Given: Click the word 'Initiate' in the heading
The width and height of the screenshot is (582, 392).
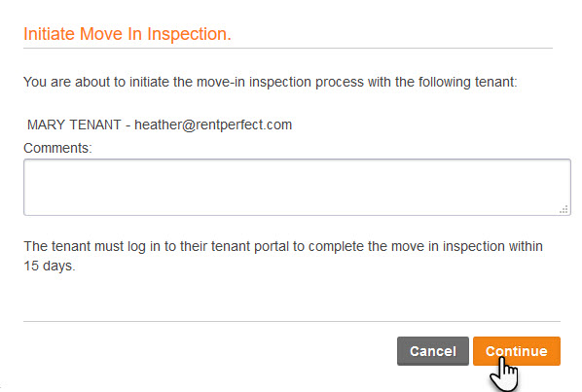Looking at the screenshot, I should point(50,34).
